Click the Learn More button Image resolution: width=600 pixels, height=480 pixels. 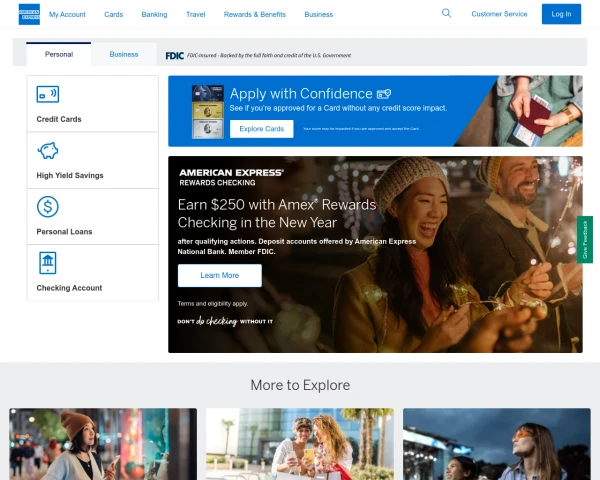tap(219, 275)
